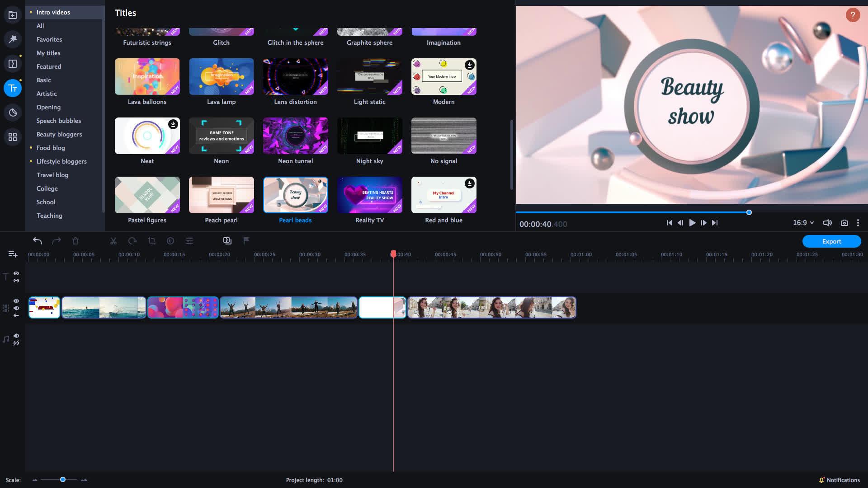Open the media import panel

click(12, 14)
